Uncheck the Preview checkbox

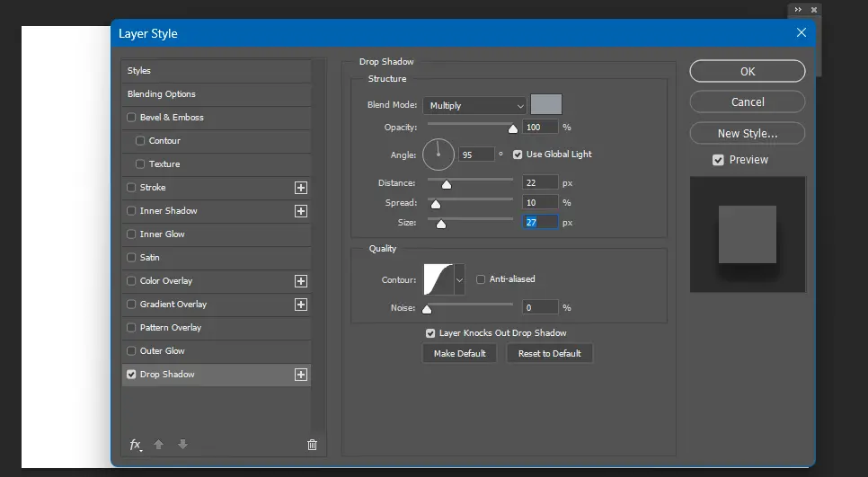pyautogui.click(x=718, y=160)
